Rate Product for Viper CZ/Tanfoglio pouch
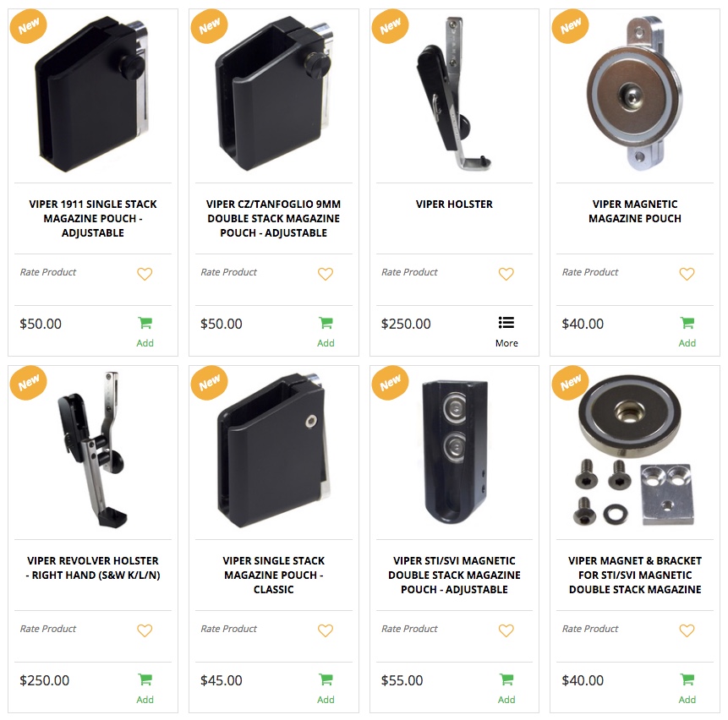The width and height of the screenshot is (728, 720). [228, 272]
